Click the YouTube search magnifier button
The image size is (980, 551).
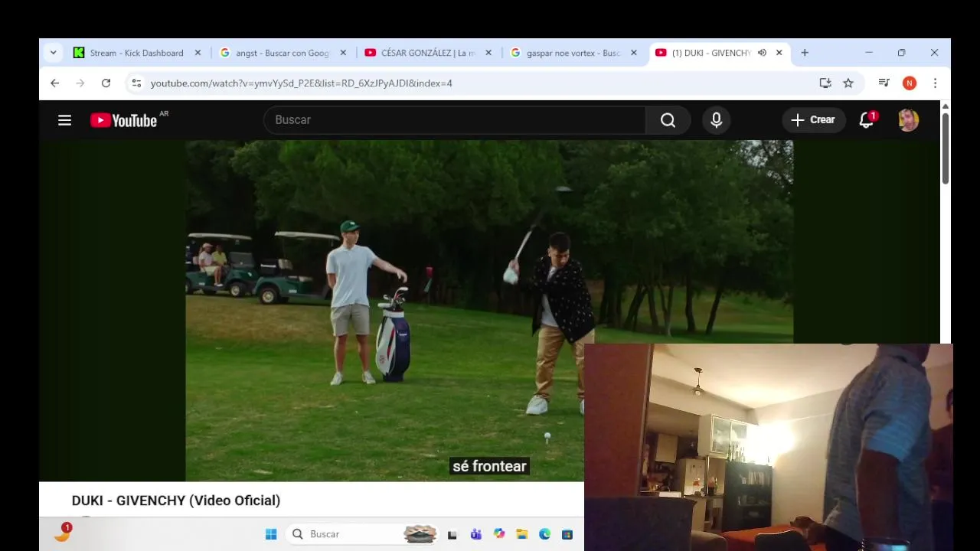click(x=668, y=120)
